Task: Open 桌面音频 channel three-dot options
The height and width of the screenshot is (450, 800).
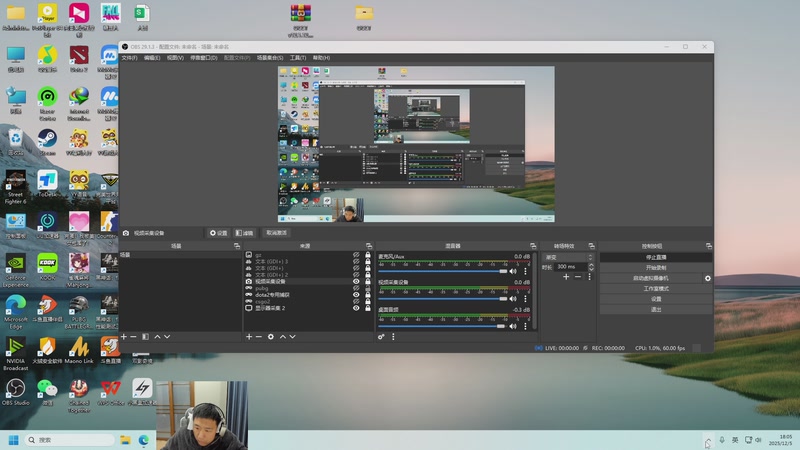Action: tap(526, 327)
